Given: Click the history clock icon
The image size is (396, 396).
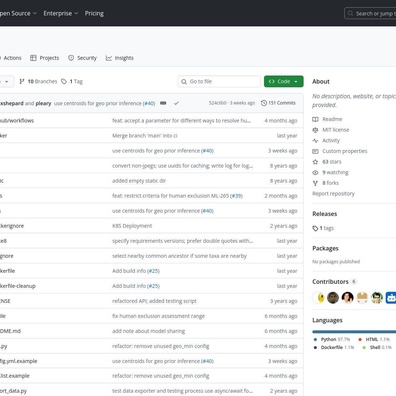Looking at the screenshot, I should [x=264, y=103].
